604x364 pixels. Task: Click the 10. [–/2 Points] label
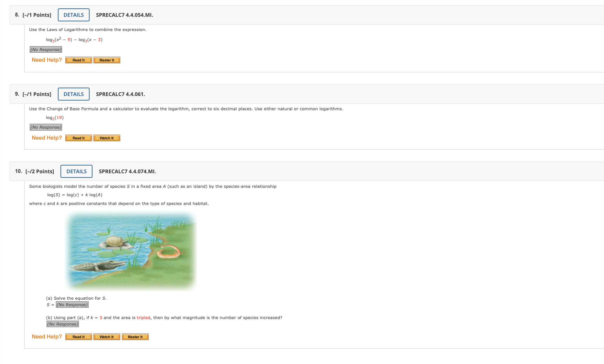(35, 171)
